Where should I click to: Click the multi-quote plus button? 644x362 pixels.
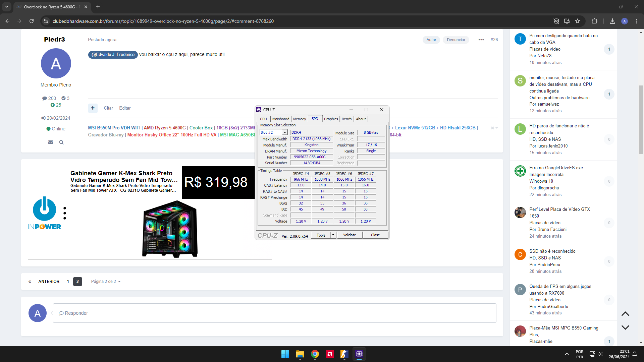(x=93, y=108)
